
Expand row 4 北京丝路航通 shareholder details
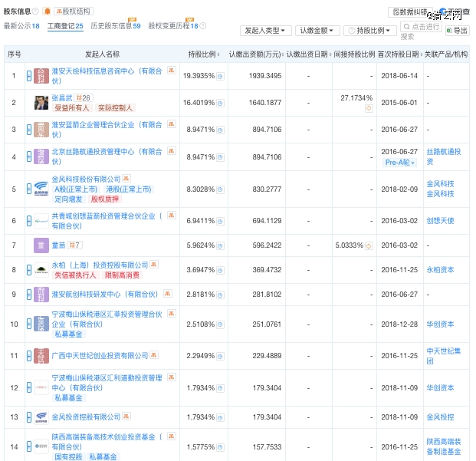(x=29, y=156)
